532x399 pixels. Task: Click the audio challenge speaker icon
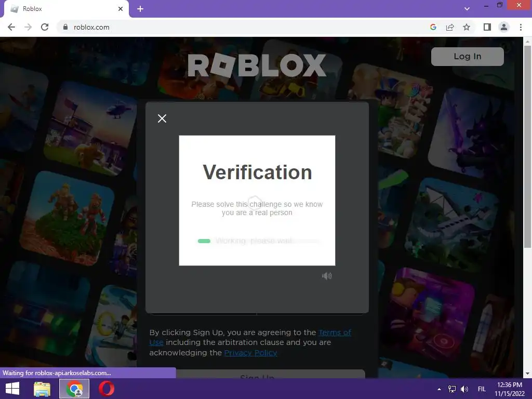coord(327,276)
